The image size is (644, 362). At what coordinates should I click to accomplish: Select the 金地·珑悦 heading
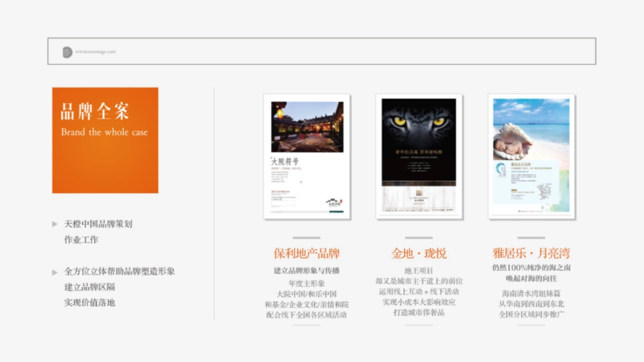(x=419, y=253)
